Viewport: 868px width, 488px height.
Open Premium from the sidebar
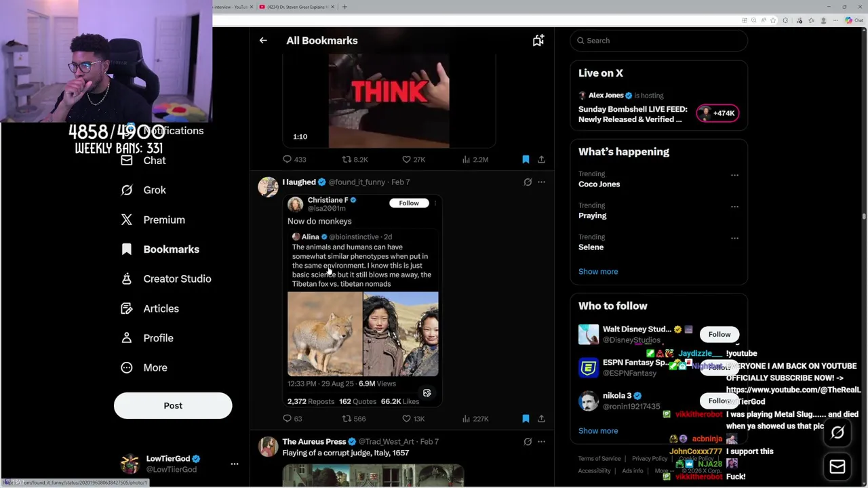163,220
